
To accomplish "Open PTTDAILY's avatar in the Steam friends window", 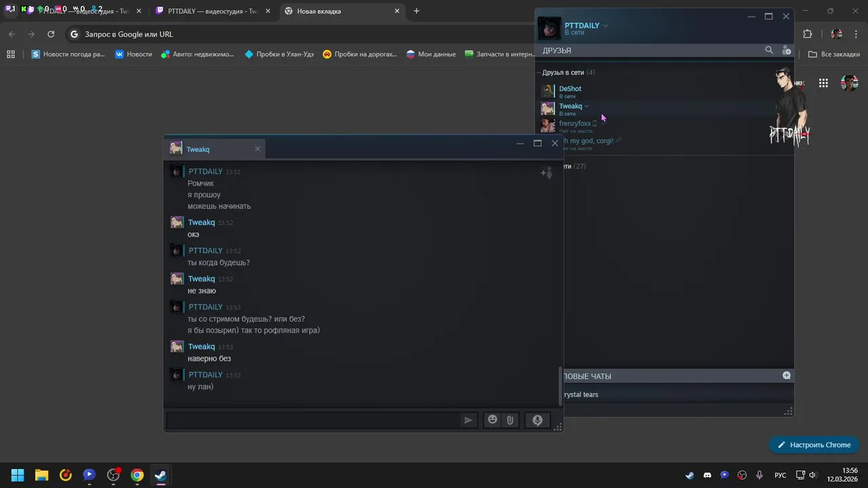I will point(549,28).
